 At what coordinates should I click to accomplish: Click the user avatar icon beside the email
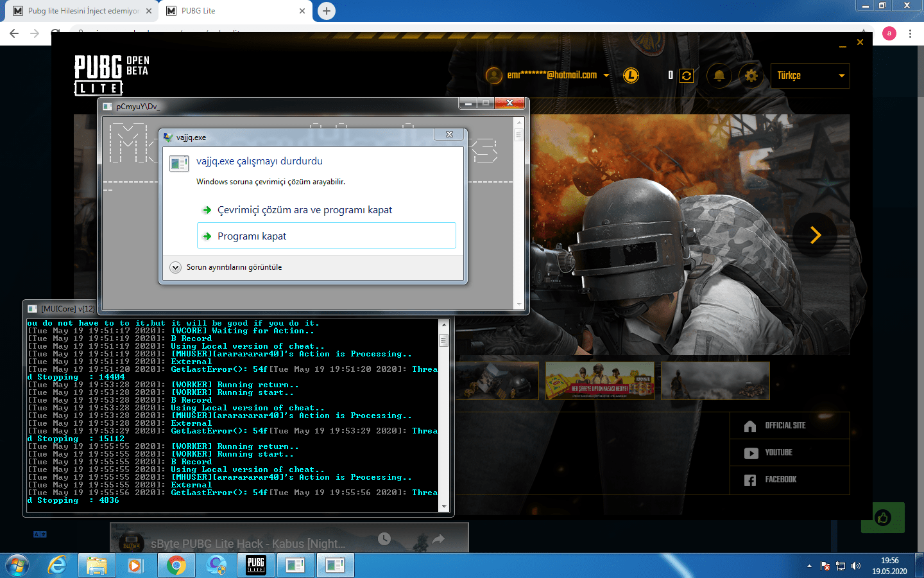coord(494,76)
